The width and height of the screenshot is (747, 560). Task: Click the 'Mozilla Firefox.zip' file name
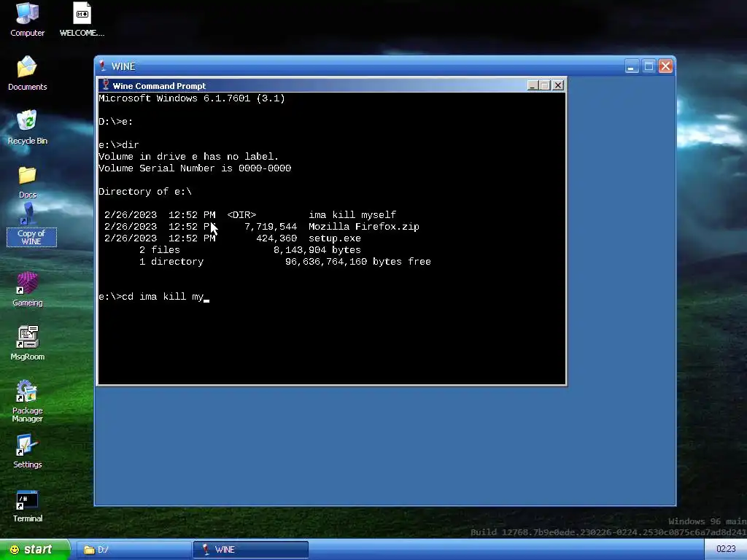364,227
